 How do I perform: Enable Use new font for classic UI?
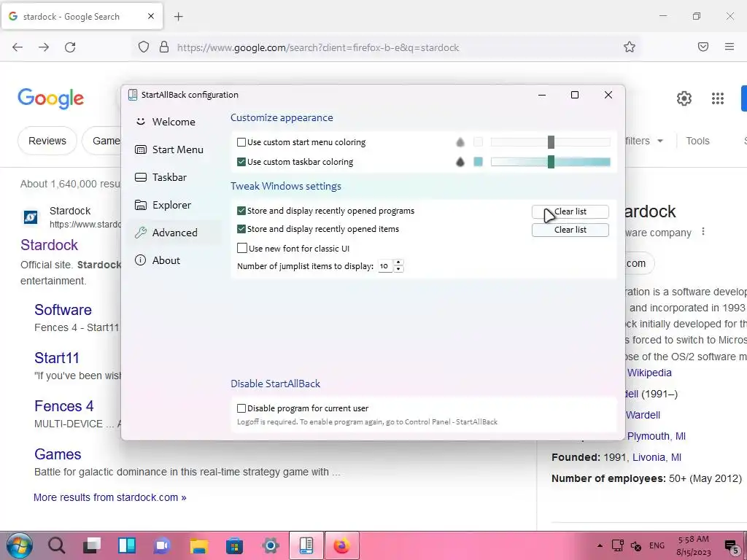click(x=242, y=248)
